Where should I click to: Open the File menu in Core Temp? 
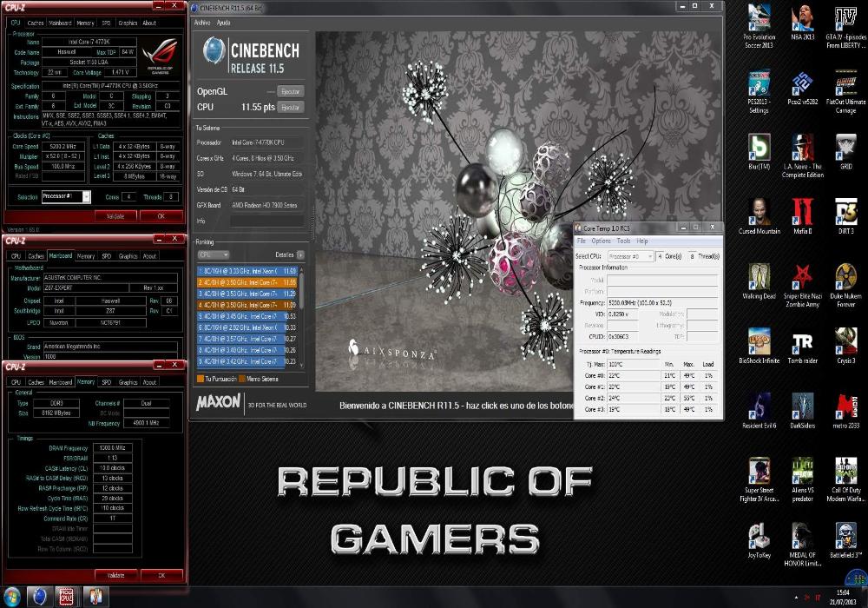coord(581,241)
